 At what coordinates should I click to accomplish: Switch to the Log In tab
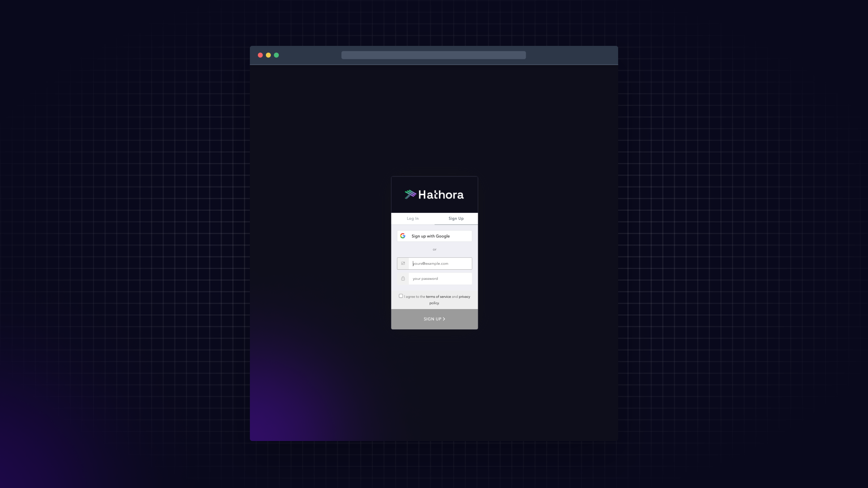413,218
